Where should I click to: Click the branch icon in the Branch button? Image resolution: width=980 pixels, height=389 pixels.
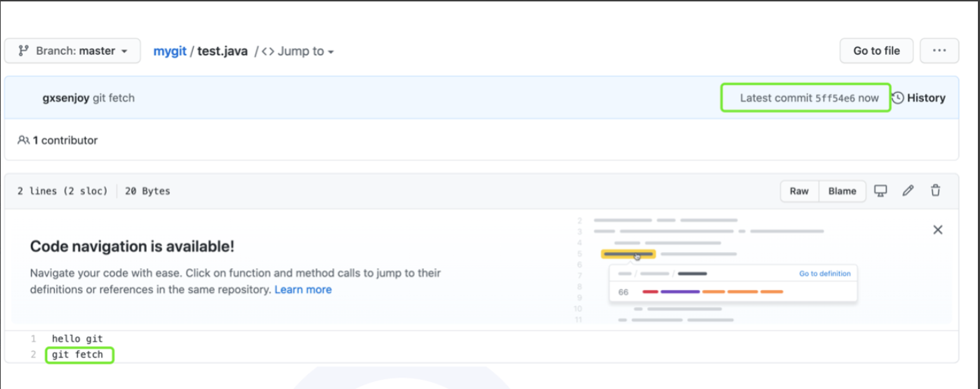pyautogui.click(x=23, y=51)
